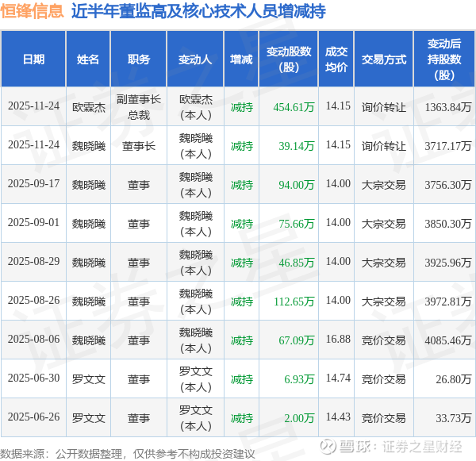Click the holding value 3972.81万
Screen dimensions: 476x461
point(448,302)
